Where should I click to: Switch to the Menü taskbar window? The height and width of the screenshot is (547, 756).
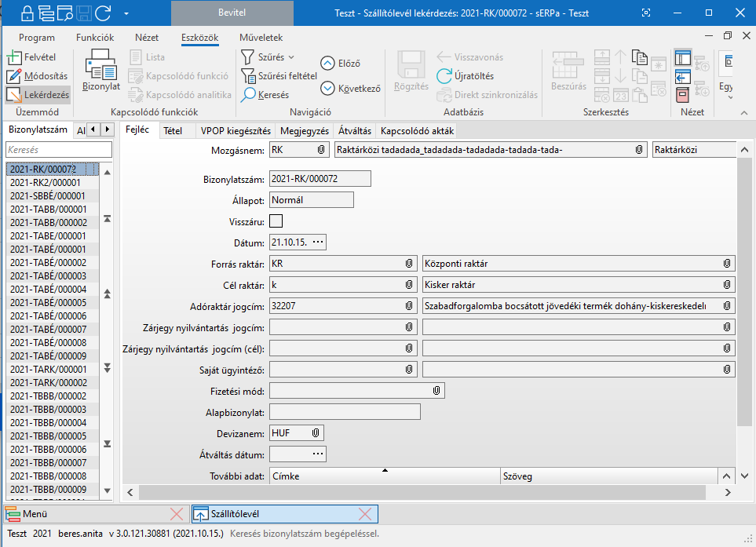[x=35, y=514]
